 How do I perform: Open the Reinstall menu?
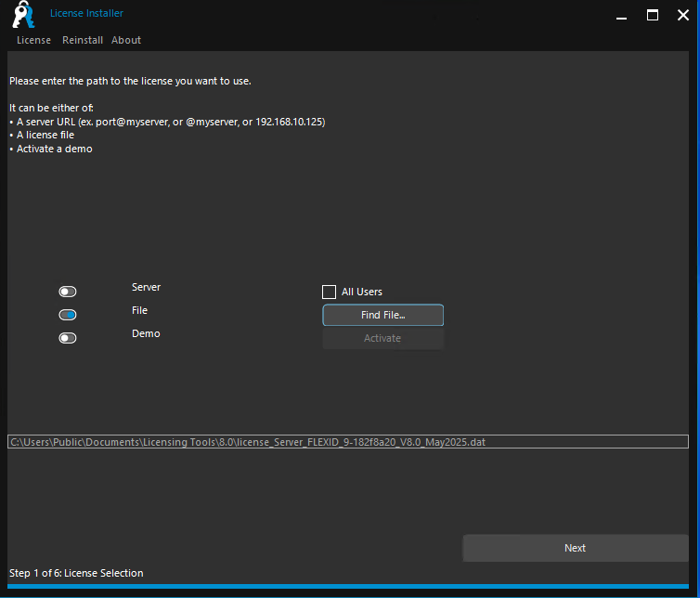pos(82,40)
